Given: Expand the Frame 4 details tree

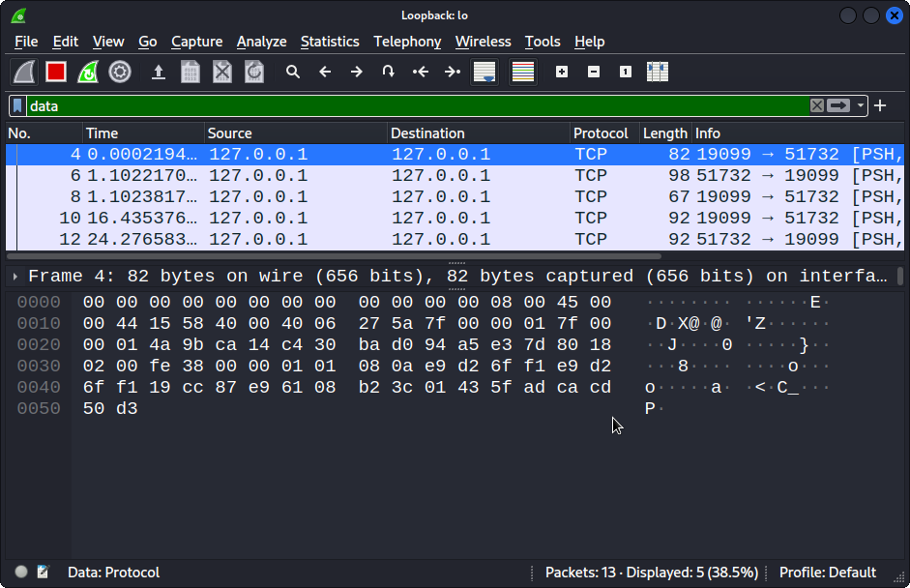Looking at the screenshot, I should coord(15,277).
